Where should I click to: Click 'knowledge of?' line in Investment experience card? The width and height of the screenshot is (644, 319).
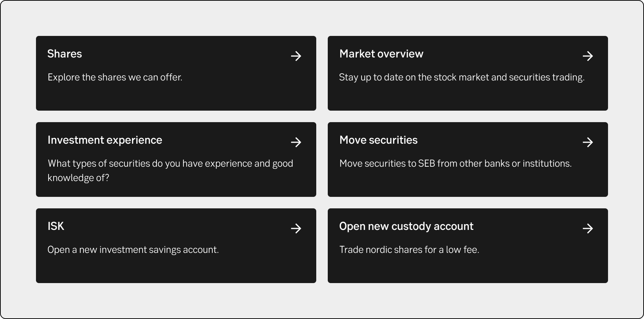[78, 178]
